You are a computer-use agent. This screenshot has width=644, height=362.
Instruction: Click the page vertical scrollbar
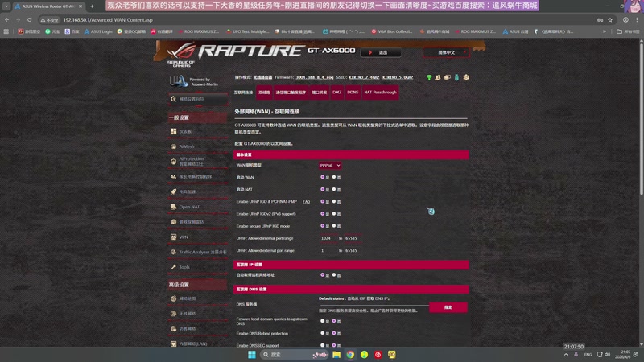coord(641,118)
